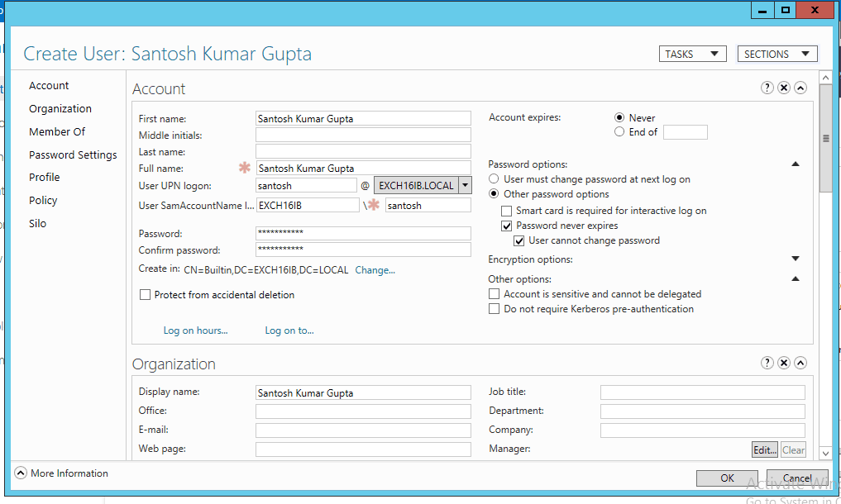Click the Confirm password field

[363, 250]
